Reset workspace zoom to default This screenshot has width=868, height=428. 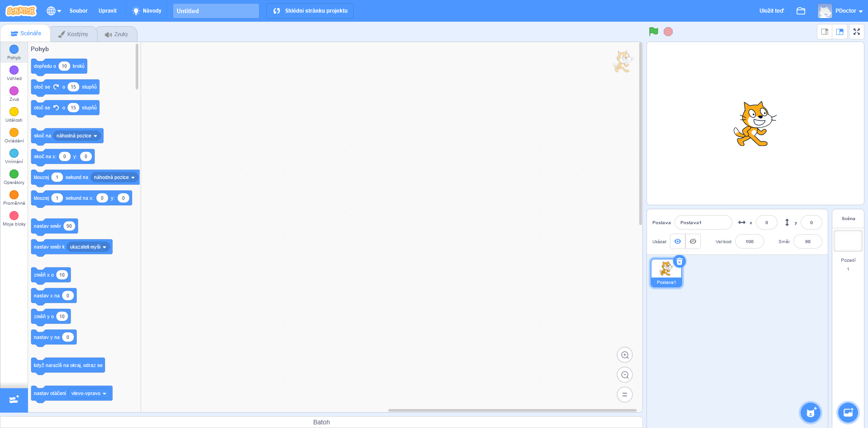(625, 395)
